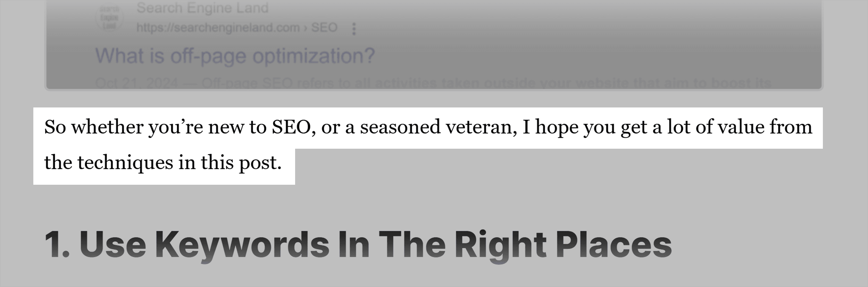Click the https://searchengineland.com URL text
This screenshot has width=868, height=287.
[218, 27]
